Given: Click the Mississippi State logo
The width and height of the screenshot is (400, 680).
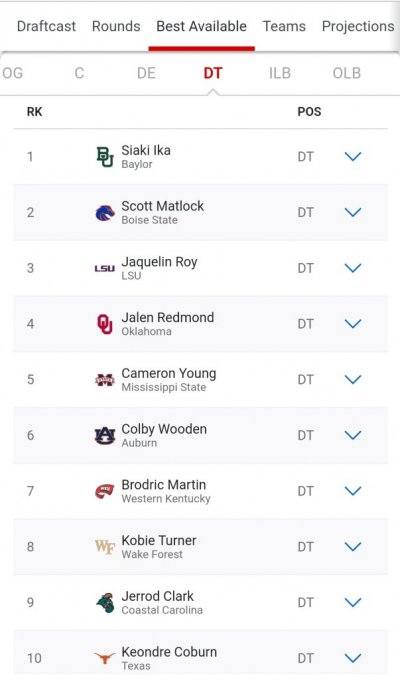Looking at the screenshot, I should 105,380.
